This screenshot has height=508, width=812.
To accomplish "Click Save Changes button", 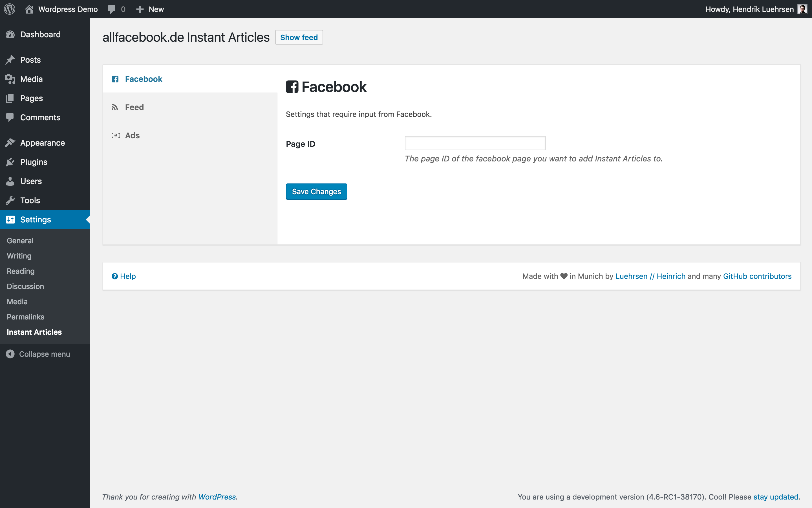I will tap(316, 192).
